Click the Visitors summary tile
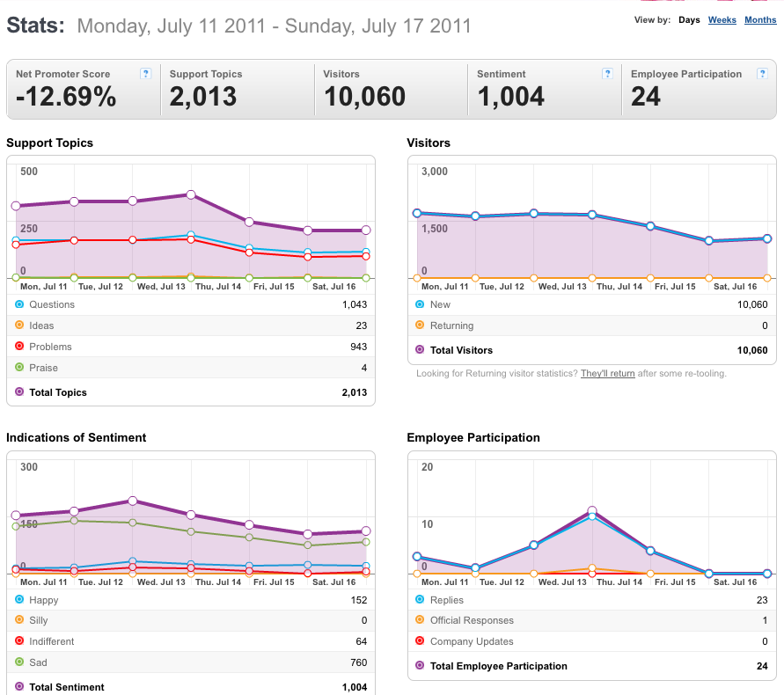Image resolution: width=784 pixels, height=695 pixels. click(392, 90)
